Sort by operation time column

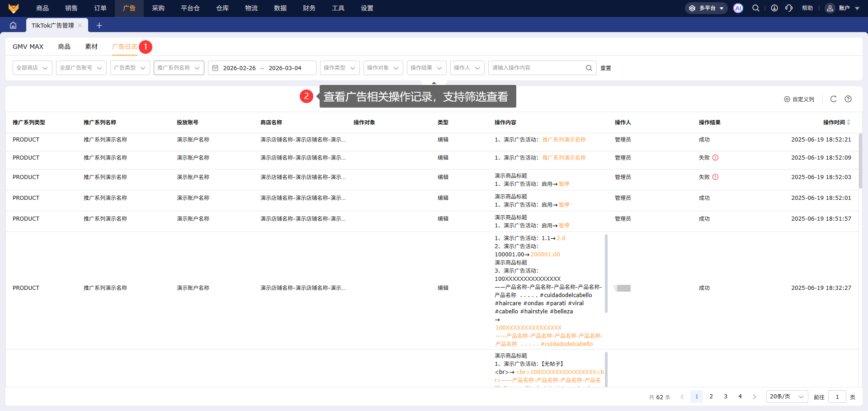[849, 123]
